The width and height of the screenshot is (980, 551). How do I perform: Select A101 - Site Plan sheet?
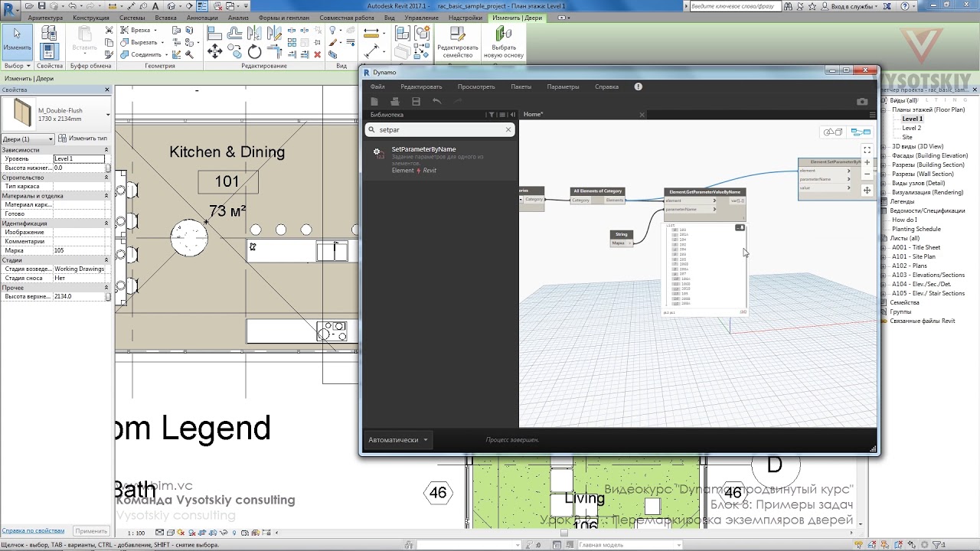pos(913,256)
